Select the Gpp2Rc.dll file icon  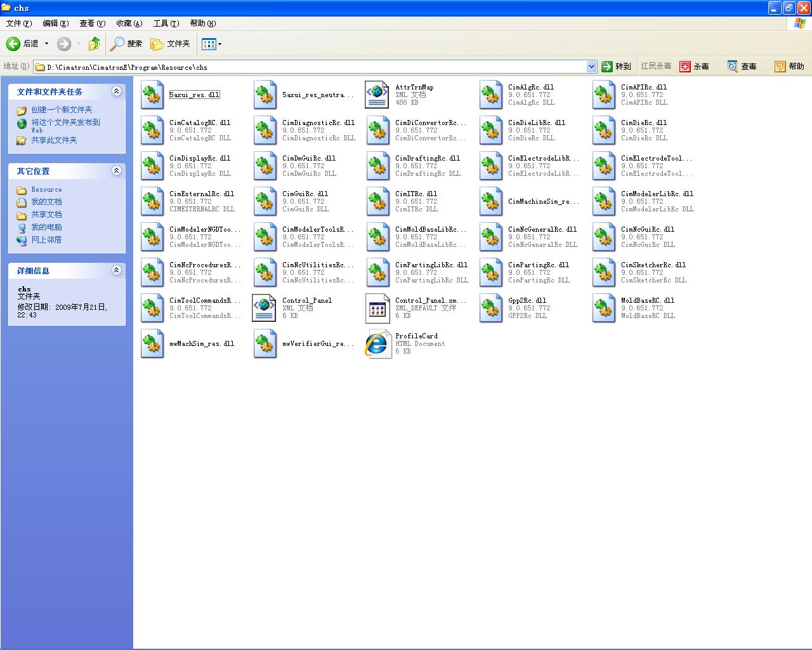pyautogui.click(x=491, y=308)
